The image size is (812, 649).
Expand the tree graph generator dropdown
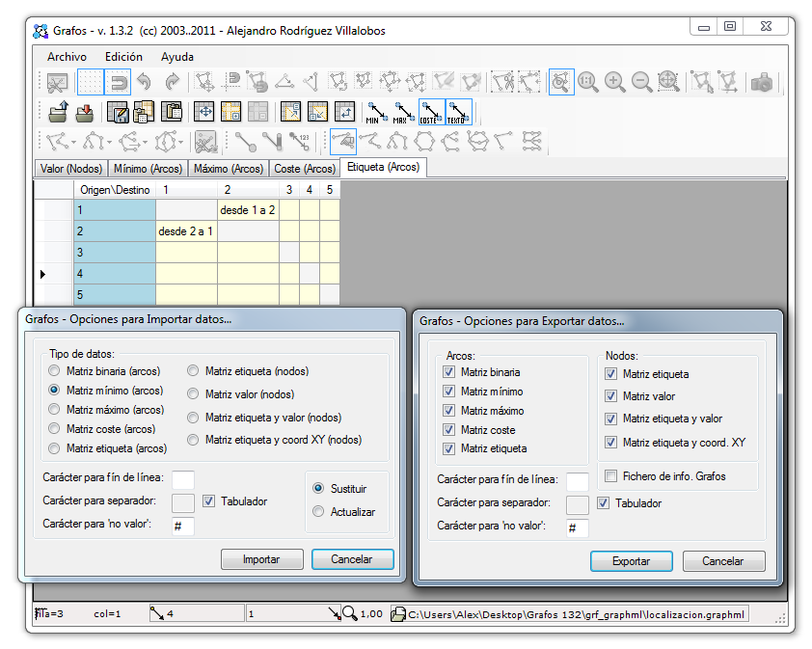[x=109, y=143]
